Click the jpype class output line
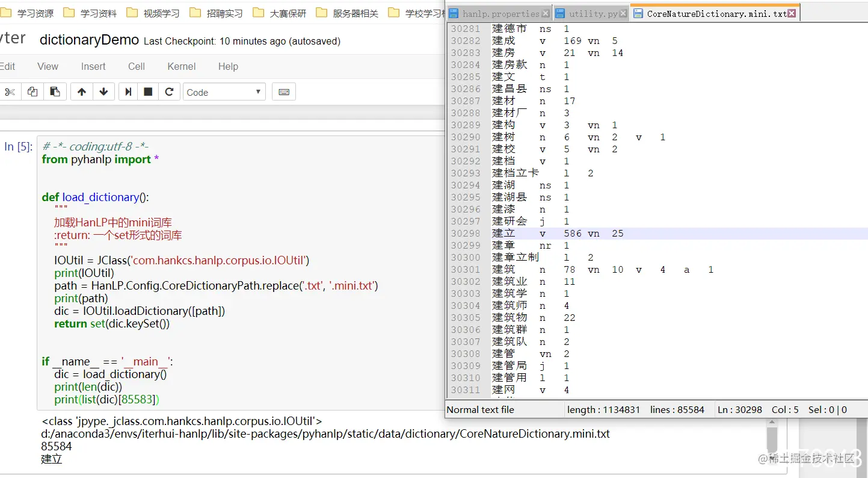This screenshot has height=478, width=868. coord(182,421)
